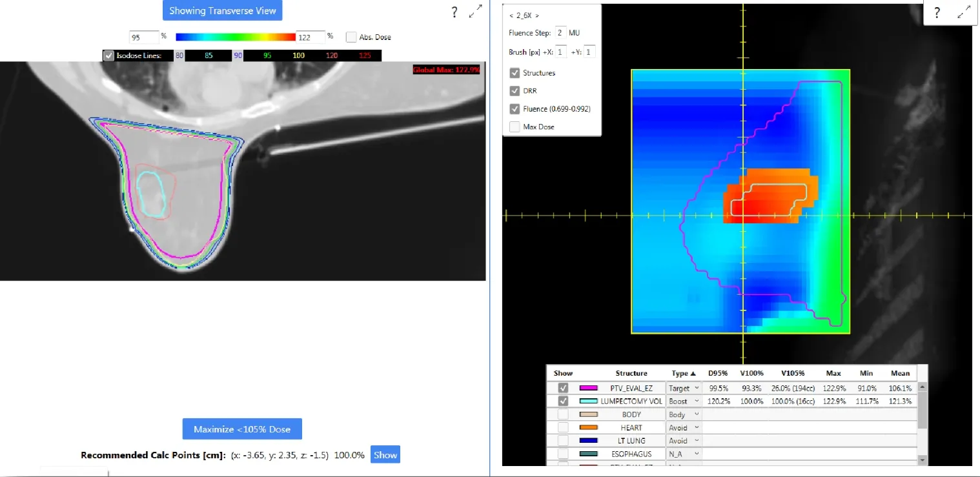Click the Maximize <105% Dose button
Viewport: 980px width, 477px height.
242,429
